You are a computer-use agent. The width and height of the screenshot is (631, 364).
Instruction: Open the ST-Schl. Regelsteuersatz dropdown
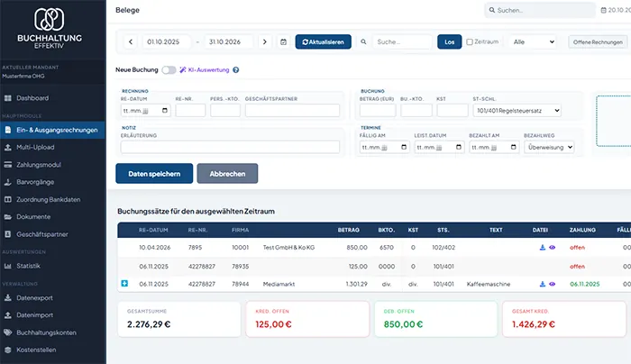(x=517, y=111)
